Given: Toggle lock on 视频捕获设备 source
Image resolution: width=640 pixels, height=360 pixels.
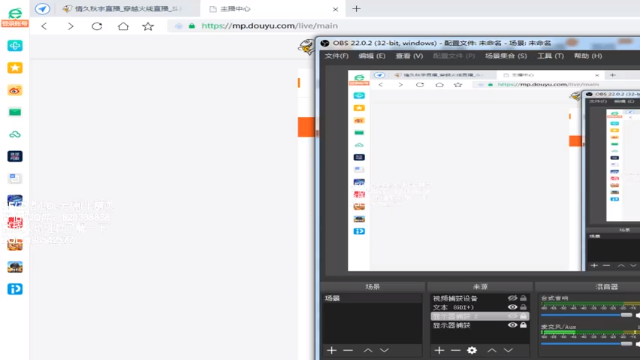Looking at the screenshot, I should click(x=523, y=298).
